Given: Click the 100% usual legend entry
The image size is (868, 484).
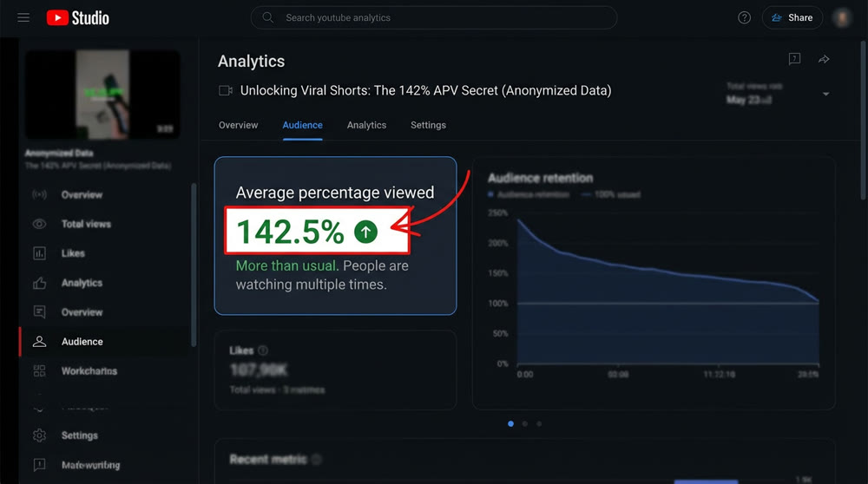Looking at the screenshot, I should pyautogui.click(x=610, y=194).
